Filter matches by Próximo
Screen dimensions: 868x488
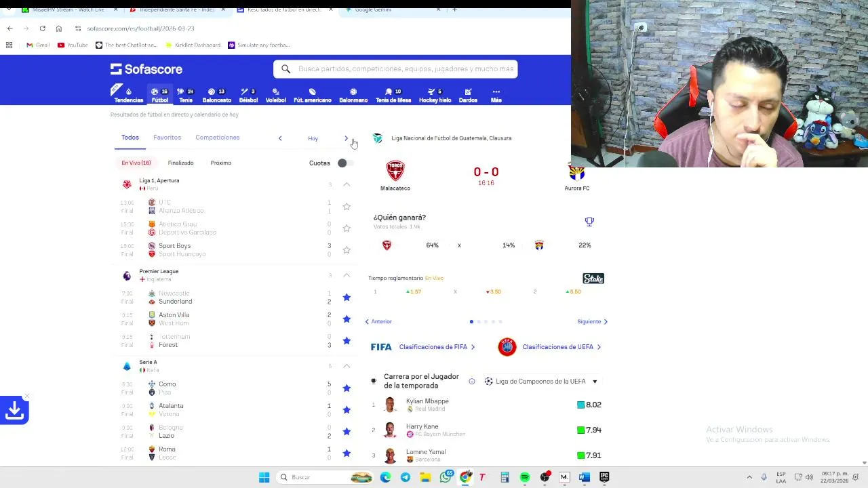point(220,163)
